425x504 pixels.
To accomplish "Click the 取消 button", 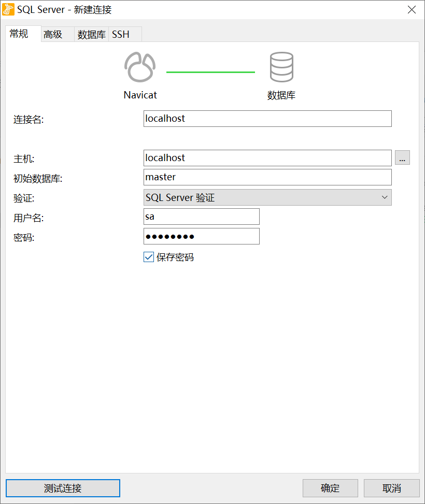I will [391, 488].
